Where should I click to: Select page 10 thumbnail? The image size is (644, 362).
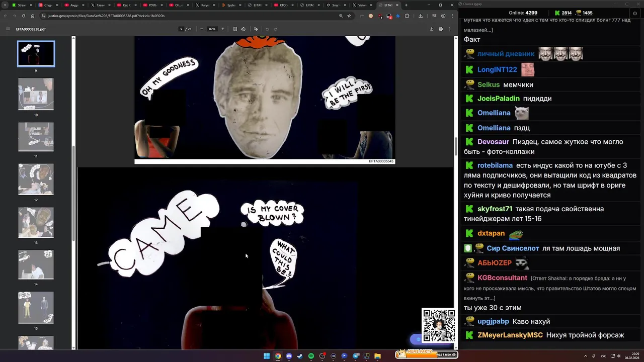point(36,94)
